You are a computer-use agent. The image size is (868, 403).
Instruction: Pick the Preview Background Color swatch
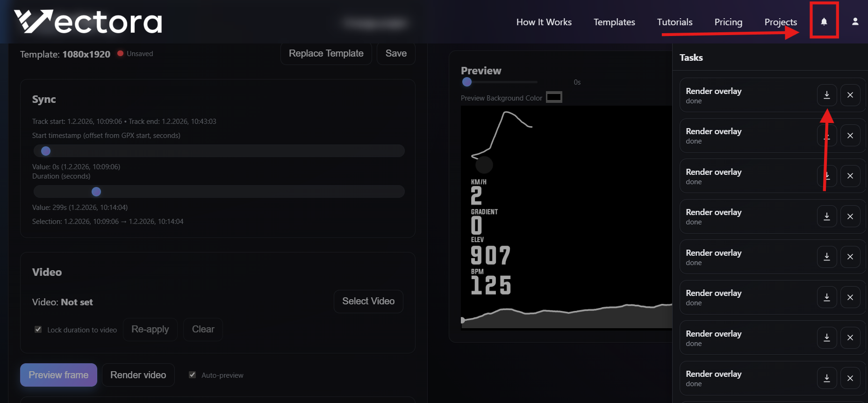pyautogui.click(x=554, y=97)
